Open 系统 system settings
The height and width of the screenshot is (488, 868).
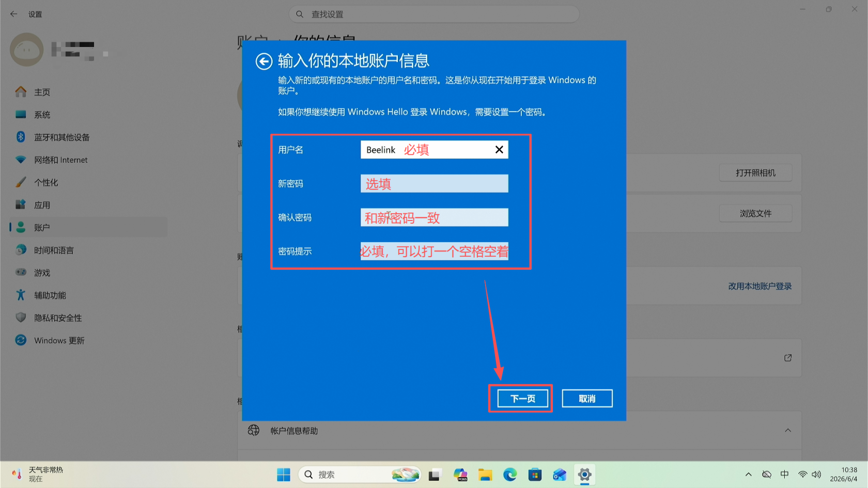pyautogui.click(x=88, y=115)
